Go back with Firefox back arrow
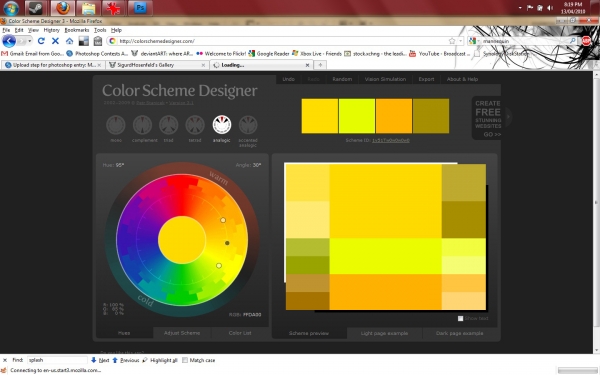The width and height of the screenshot is (600, 375). click(9, 41)
